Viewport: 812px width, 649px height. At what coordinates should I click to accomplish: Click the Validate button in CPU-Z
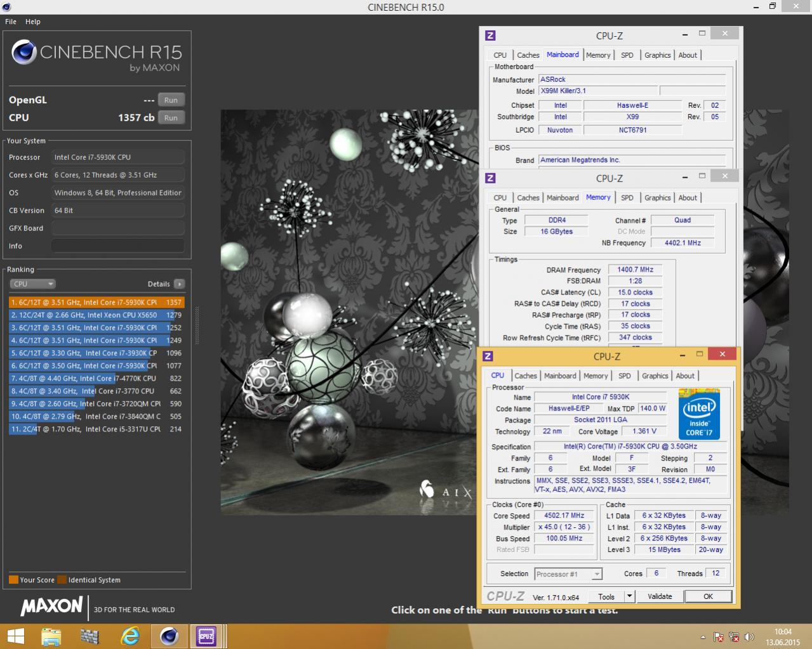tap(660, 597)
